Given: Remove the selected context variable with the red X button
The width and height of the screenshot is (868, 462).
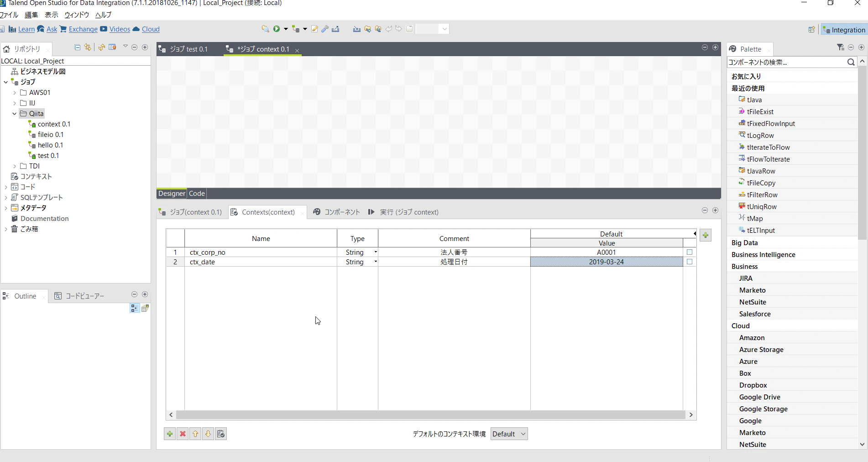Looking at the screenshot, I should (183, 434).
